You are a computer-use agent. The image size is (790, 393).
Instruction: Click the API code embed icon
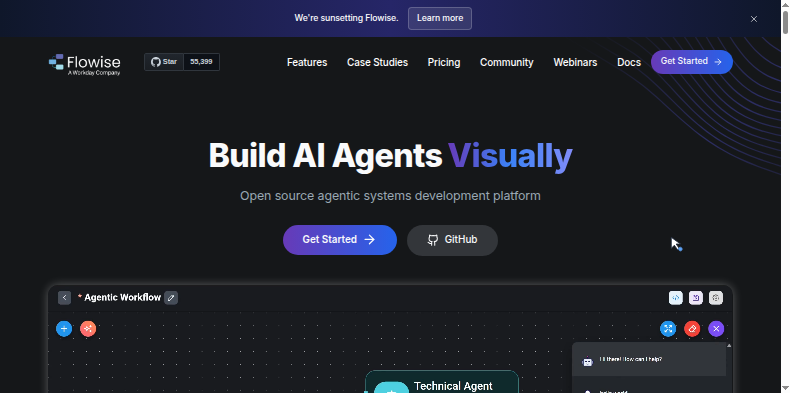coord(676,298)
